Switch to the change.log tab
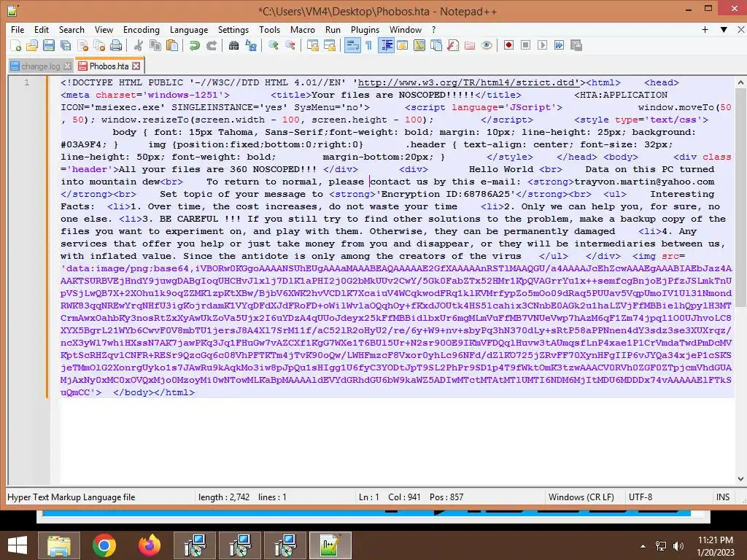747x560 pixels. click(x=41, y=66)
